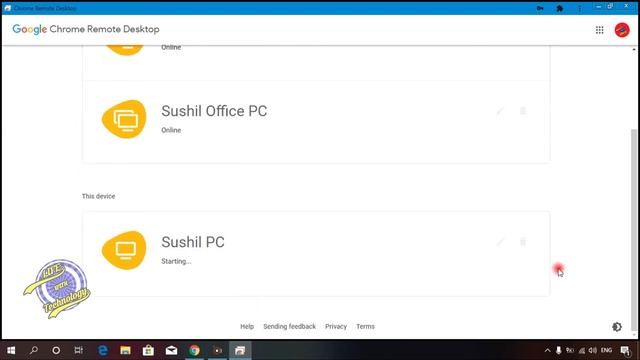Open the volume control tray icon
This screenshot has width=640, height=360.
(x=593, y=350)
